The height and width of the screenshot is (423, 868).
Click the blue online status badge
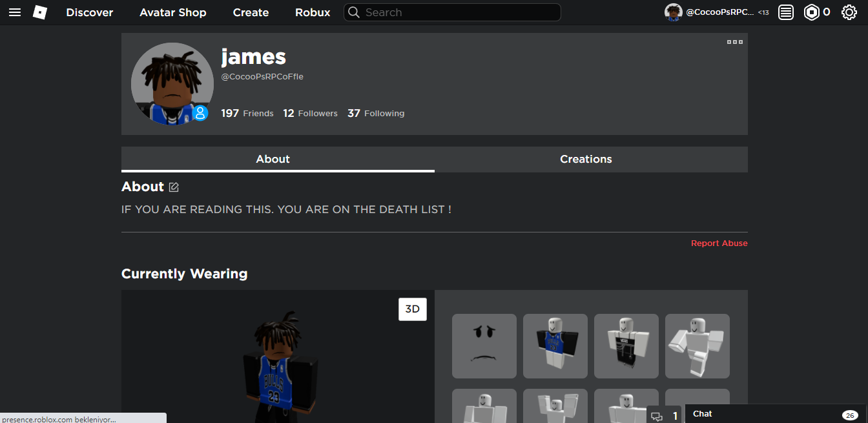click(200, 114)
